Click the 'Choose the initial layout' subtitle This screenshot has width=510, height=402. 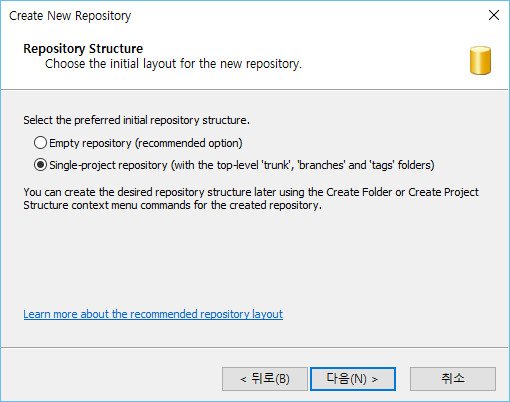click(x=173, y=63)
